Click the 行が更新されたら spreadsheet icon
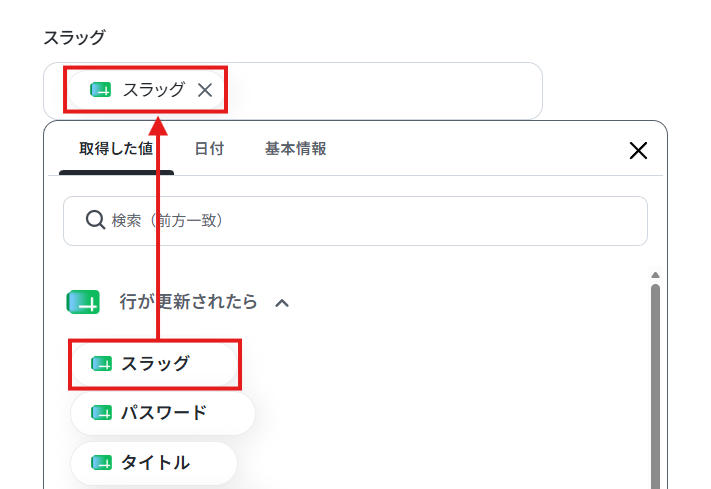 point(83,302)
